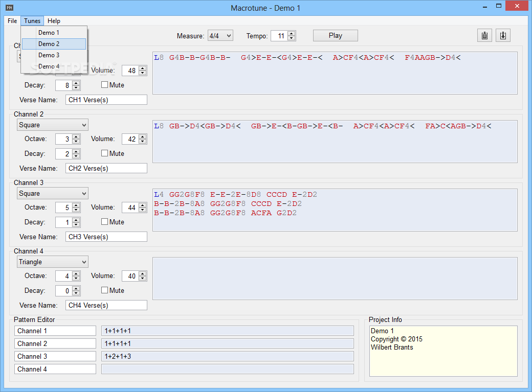Expand Channel 3 waveform dropdown showing Square
Screen dimensions: 532x392
(x=53, y=193)
